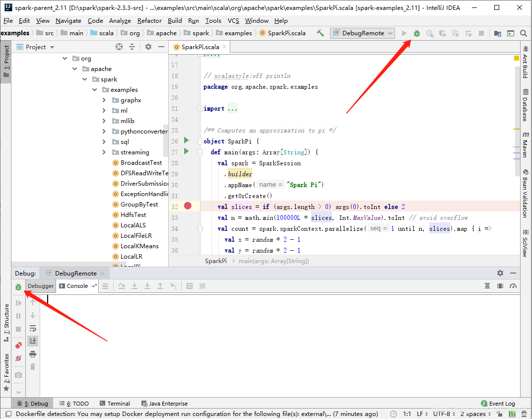Close the SparkPi.scala editor tab
This screenshot has height=419, width=532.
[x=224, y=47]
